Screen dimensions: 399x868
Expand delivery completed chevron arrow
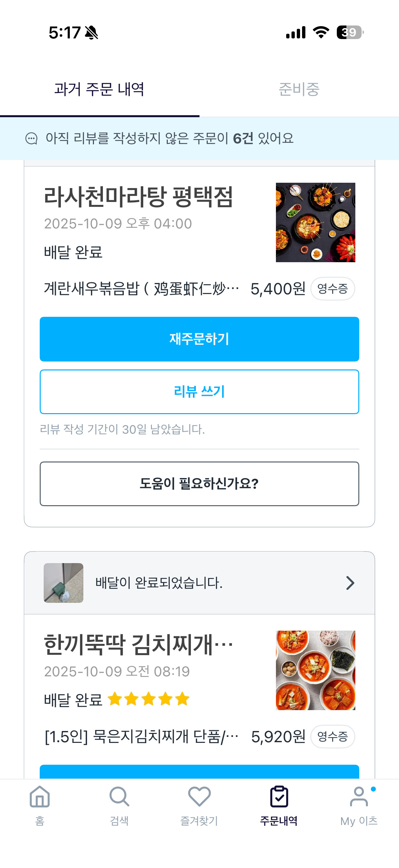point(350,583)
